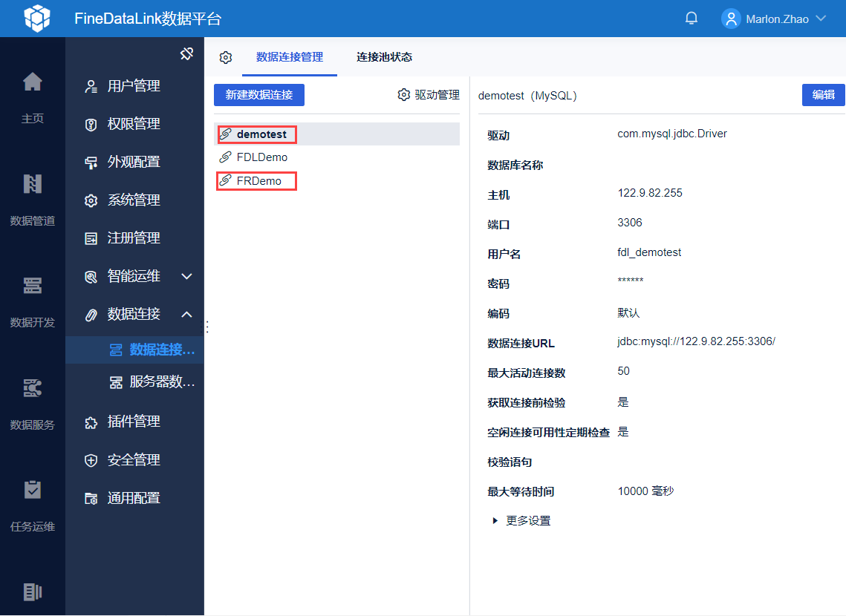The width and height of the screenshot is (846, 616).
Task: Open 安全管理 menu item
Action: [x=134, y=459]
